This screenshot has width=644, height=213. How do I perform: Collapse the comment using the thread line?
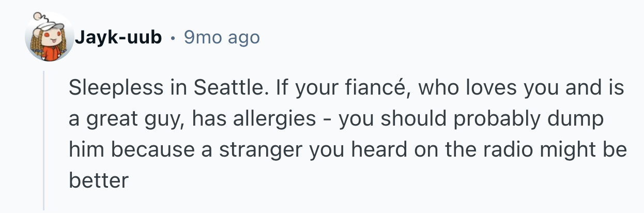click(x=44, y=140)
